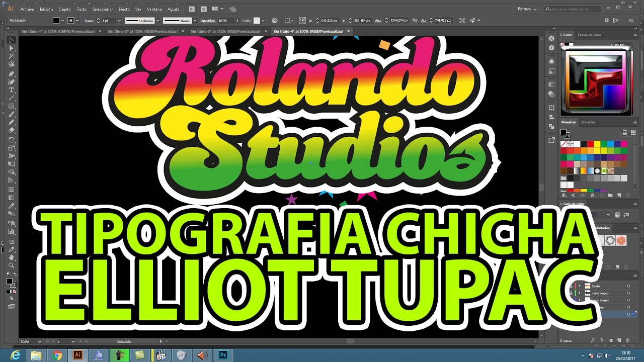Open the Transparency panel icon in dock
Viewport: 644px width, 362px height.
552,94
